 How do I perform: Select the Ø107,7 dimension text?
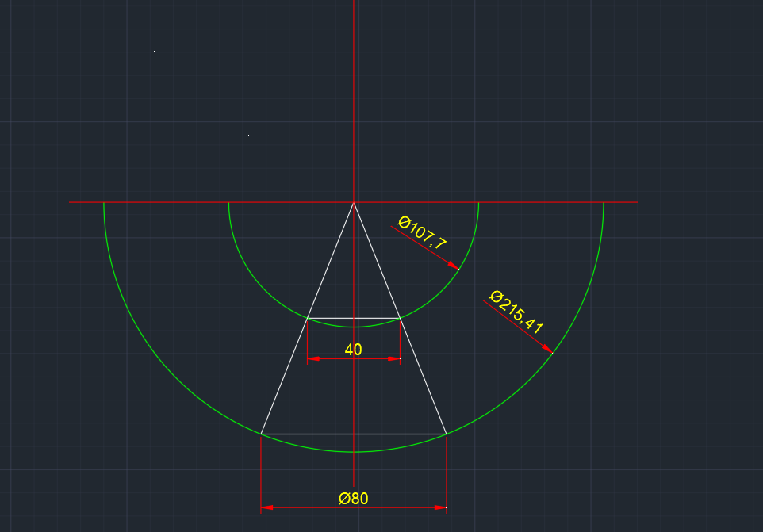(422, 232)
